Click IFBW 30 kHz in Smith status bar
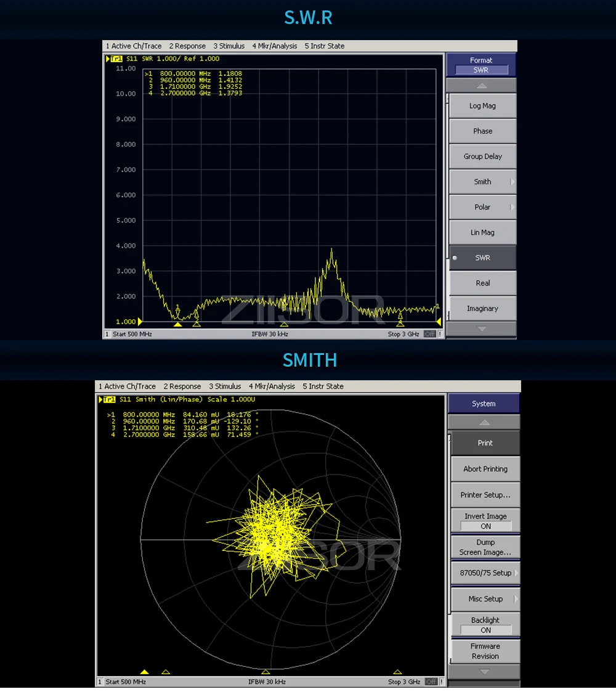Viewport: 616px width, 697px height. click(x=267, y=682)
